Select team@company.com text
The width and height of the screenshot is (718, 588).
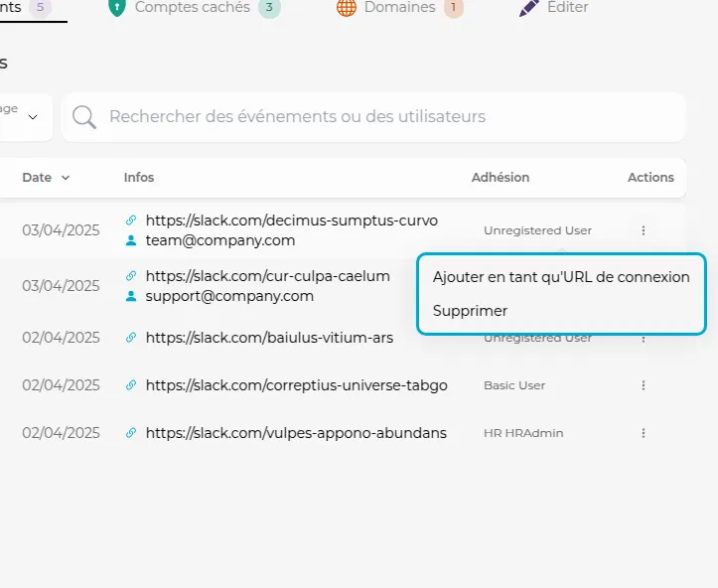coord(220,241)
